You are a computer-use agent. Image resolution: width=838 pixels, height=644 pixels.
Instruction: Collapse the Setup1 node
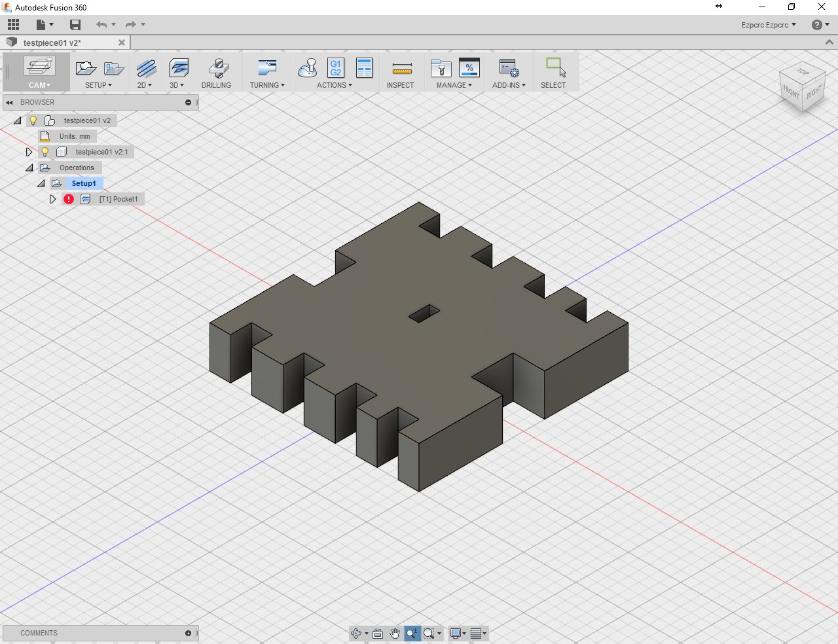(41, 183)
